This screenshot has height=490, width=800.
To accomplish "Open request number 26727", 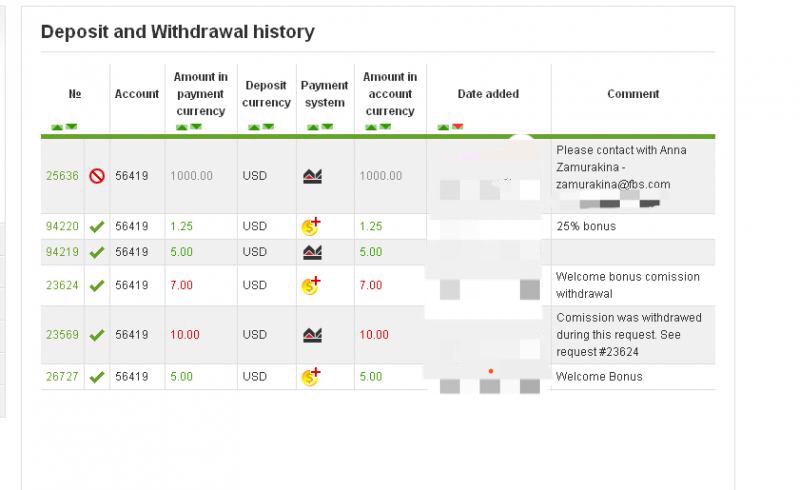I will 62,377.
